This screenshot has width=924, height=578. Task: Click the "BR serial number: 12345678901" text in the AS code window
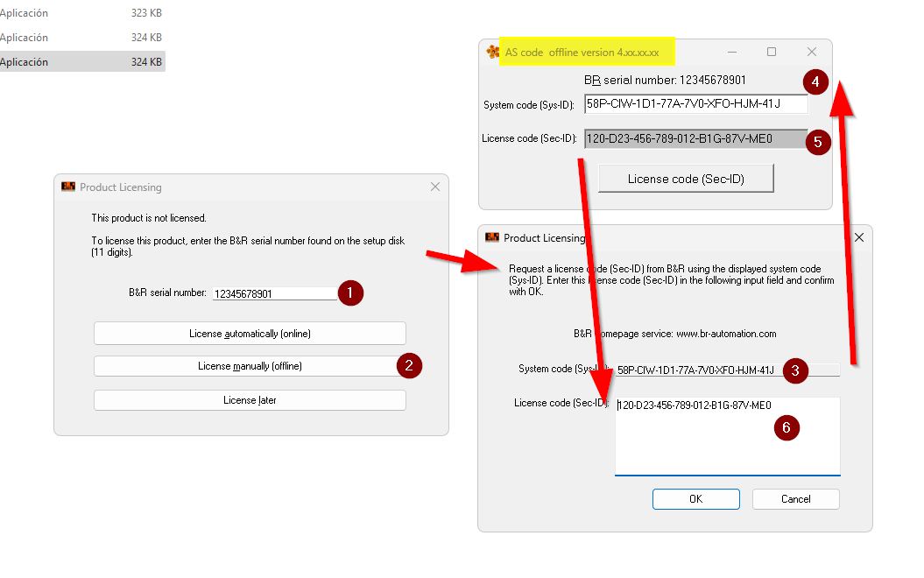click(x=665, y=80)
